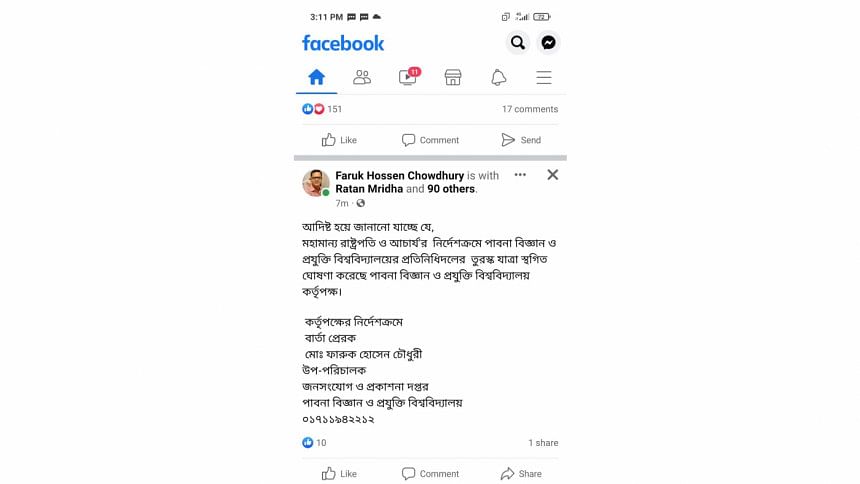
Task: Show the 90 others tagged list
Action: [451, 189]
